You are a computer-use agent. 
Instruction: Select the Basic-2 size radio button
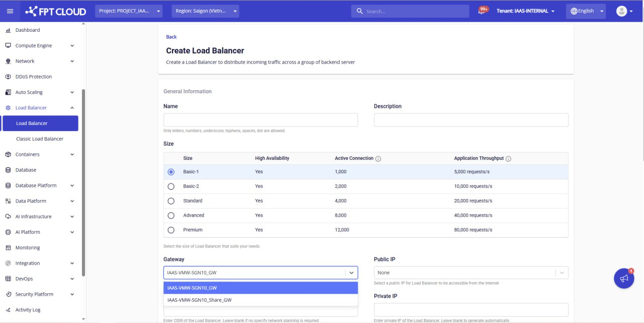click(171, 186)
